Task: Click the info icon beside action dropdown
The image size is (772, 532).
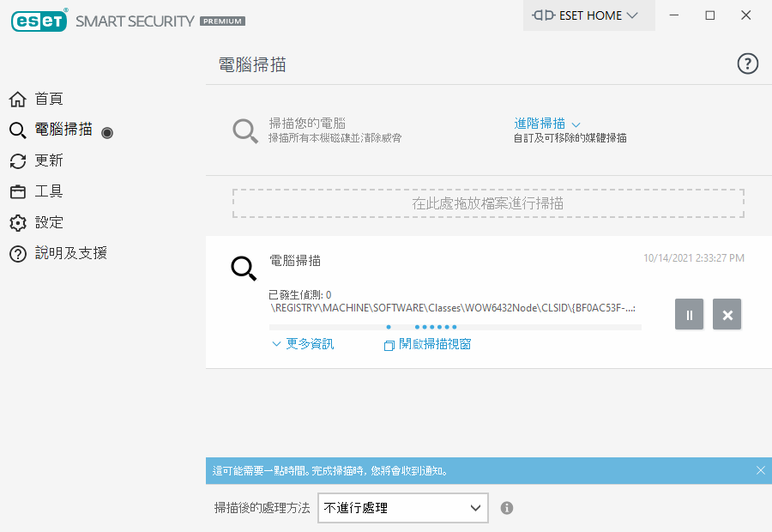Action: click(507, 508)
